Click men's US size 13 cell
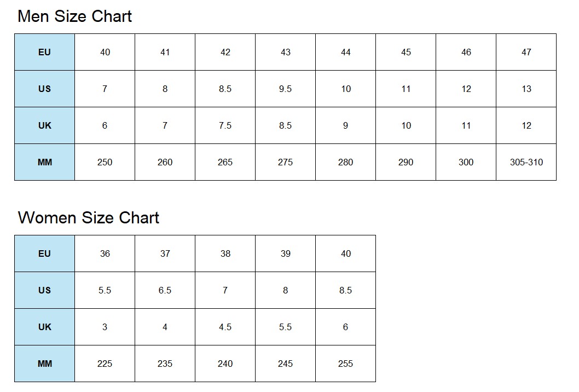The image size is (579, 392). point(526,89)
